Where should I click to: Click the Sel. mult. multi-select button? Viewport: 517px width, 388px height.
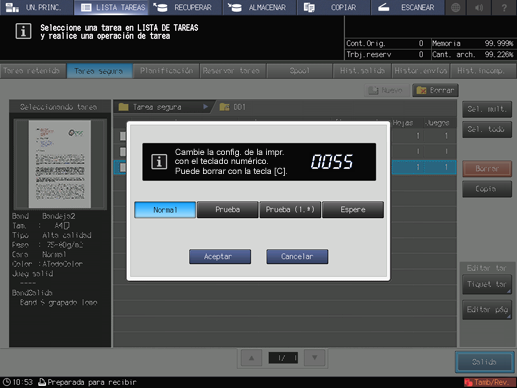(x=487, y=109)
